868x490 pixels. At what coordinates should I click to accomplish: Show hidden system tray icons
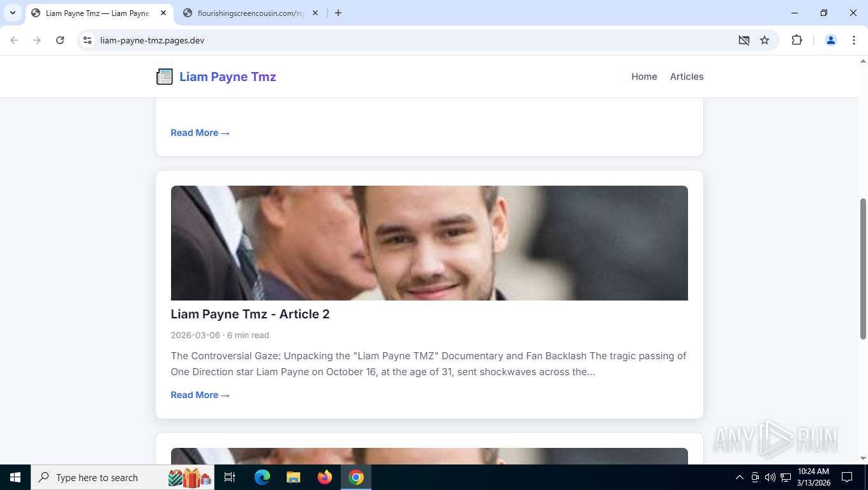(740, 477)
